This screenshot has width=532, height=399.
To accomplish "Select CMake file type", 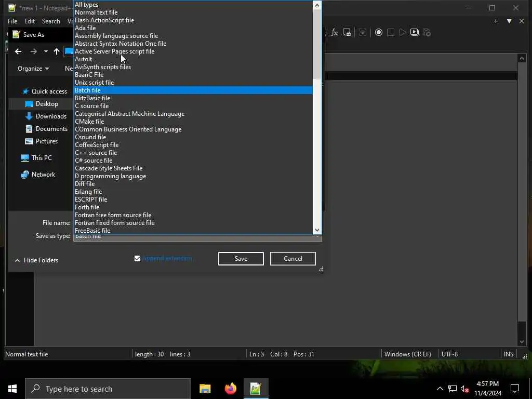I will tap(193, 122).
